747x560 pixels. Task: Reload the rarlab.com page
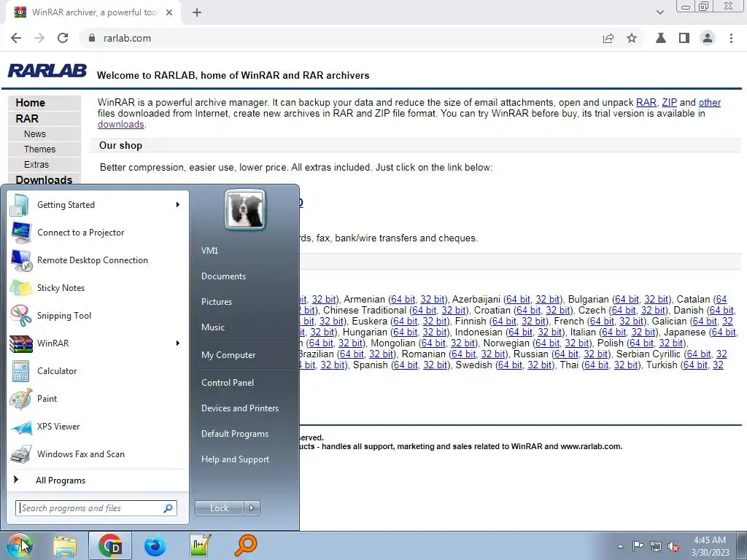pos(63,38)
